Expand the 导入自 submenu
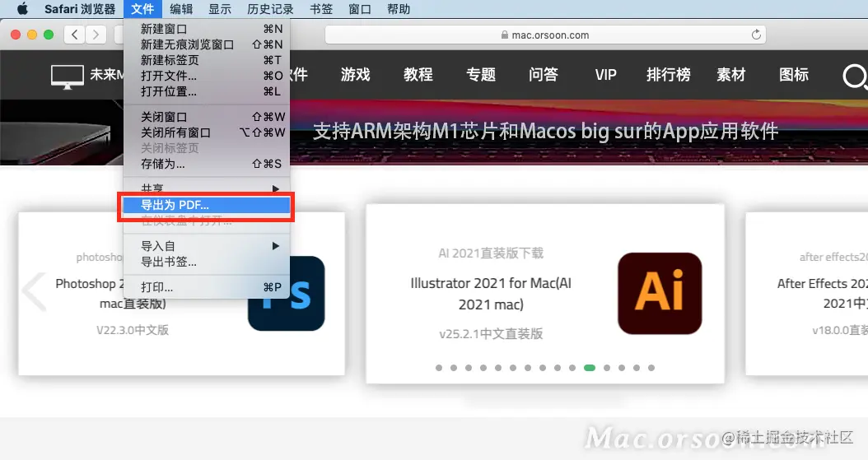The height and width of the screenshot is (460, 868). [207, 246]
